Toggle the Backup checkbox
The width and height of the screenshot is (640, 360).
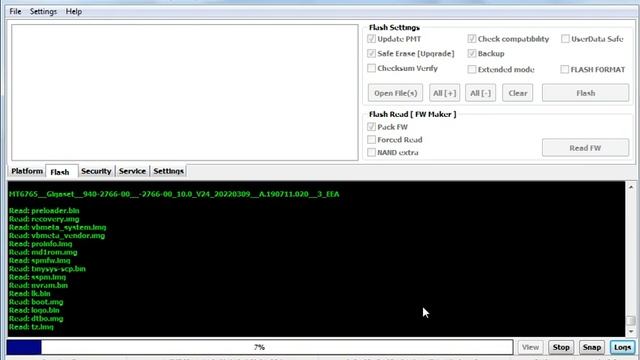point(472,53)
